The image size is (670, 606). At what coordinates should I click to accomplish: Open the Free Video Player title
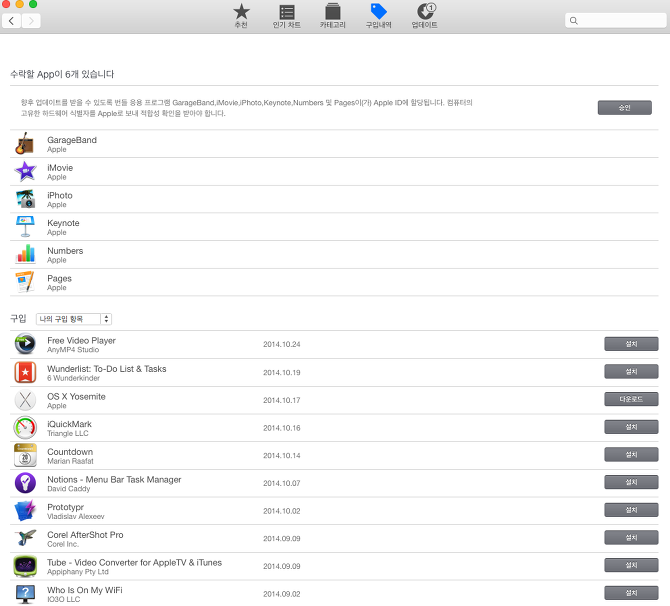click(x=81, y=341)
